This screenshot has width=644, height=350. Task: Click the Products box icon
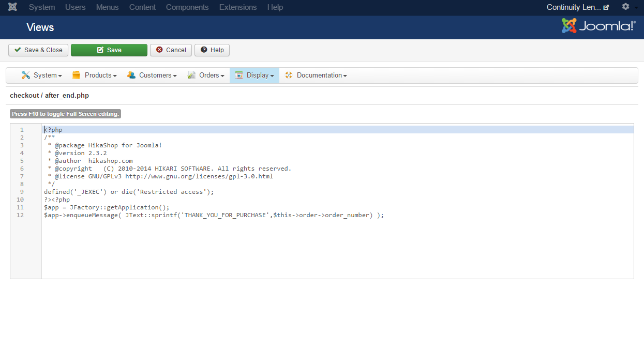point(77,75)
